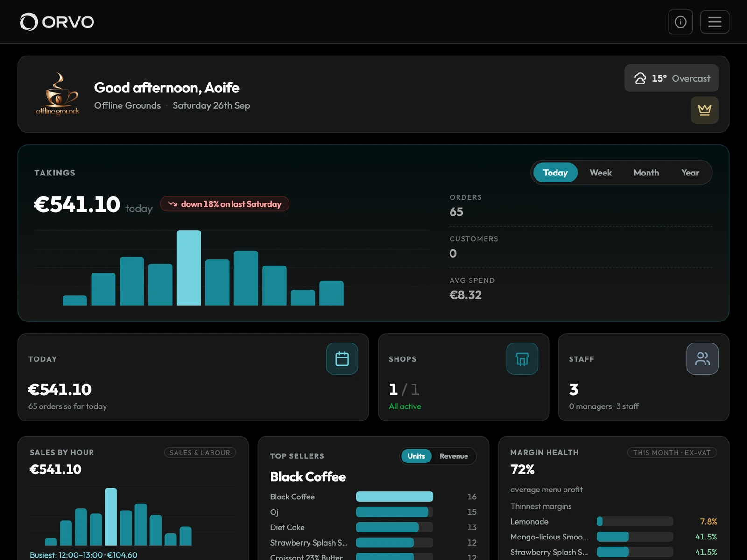Click the downward trend arrow icon
The height and width of the screenshot is (560, 747).
click(173, 204)
